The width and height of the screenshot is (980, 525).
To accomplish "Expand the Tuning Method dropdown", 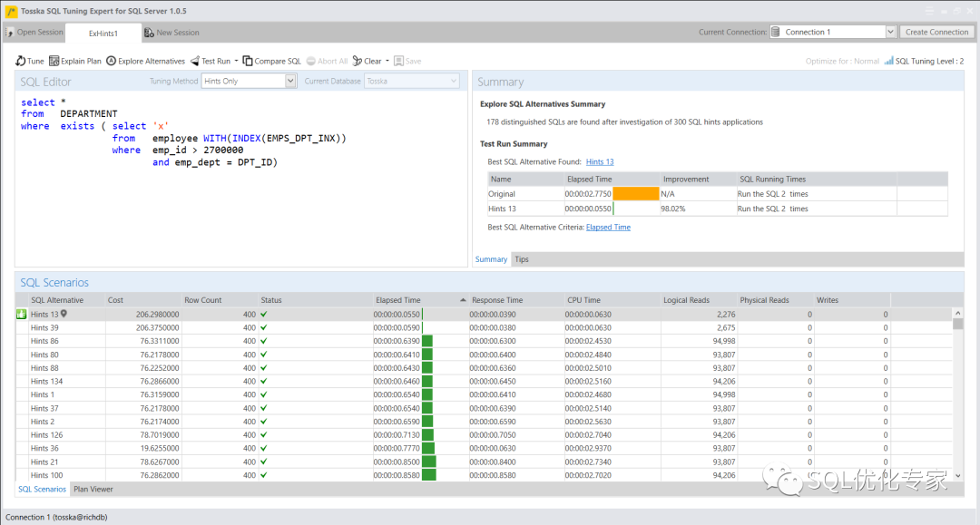I will coord(290,81).
